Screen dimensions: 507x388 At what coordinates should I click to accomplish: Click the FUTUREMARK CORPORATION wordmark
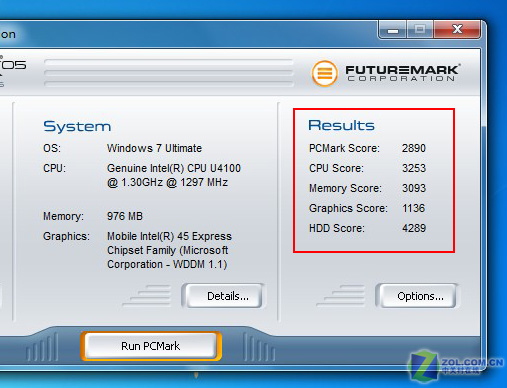[x=403, y=73]
